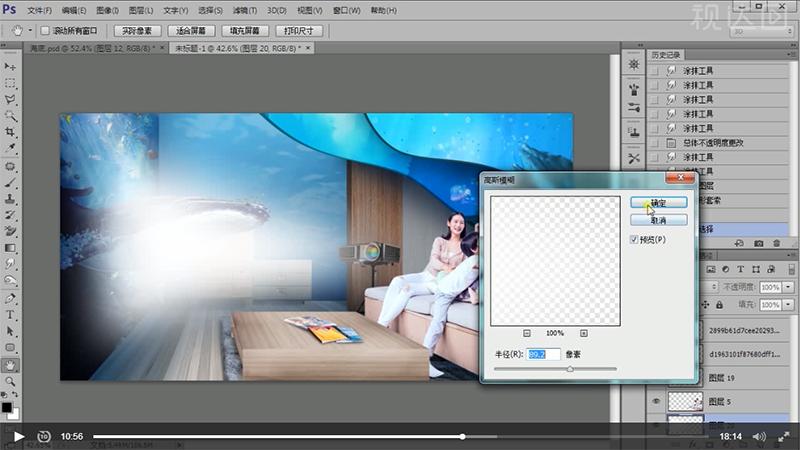The height and width of the screenshot is (450, 800).
Task: Select the Lasso tool in toolbar
Action: click(x=10, y=100)
